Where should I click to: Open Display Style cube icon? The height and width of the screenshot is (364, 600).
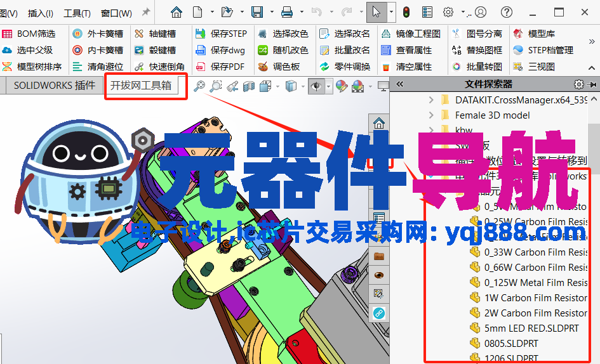click(291, 86)
